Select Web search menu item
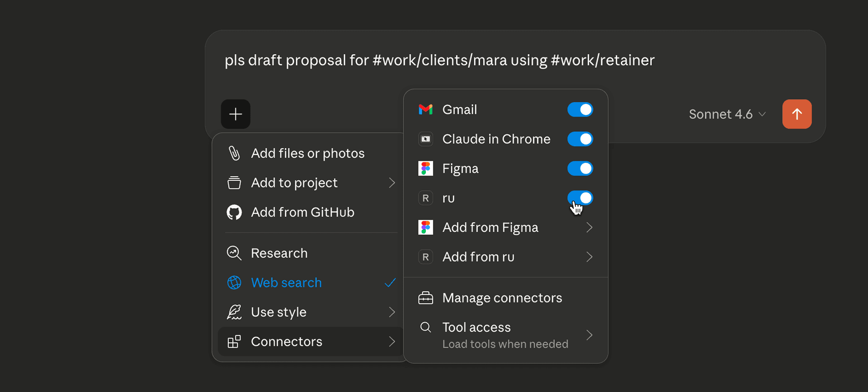Screen dimensions: 868x392 286,283
